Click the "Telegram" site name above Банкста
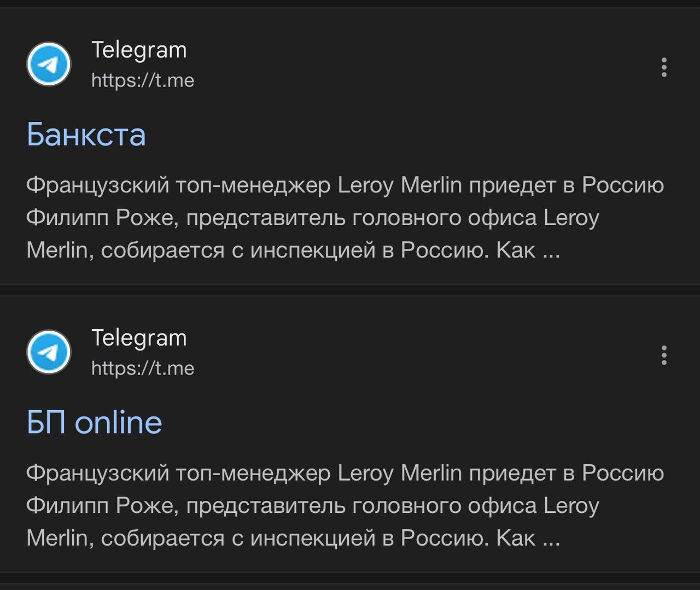This screenshot has width=700, height=590. (139, 50)
